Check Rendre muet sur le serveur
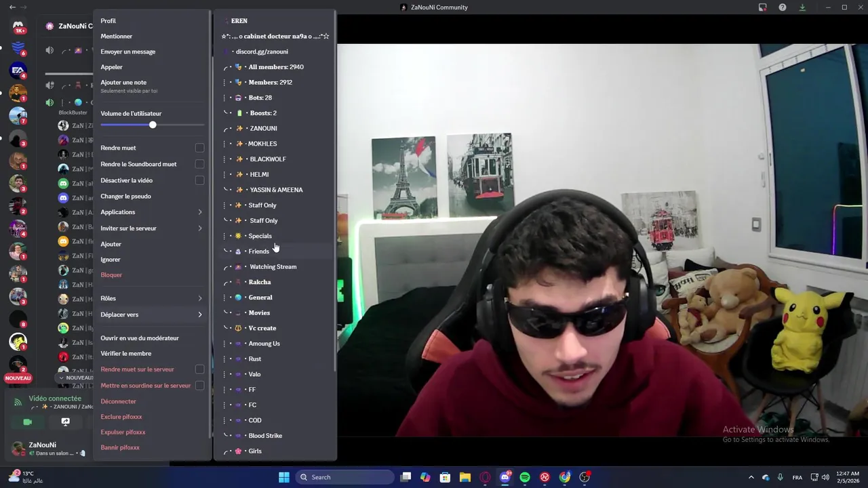Viewport: 868px width, 488px height. [x=199, y=369]
